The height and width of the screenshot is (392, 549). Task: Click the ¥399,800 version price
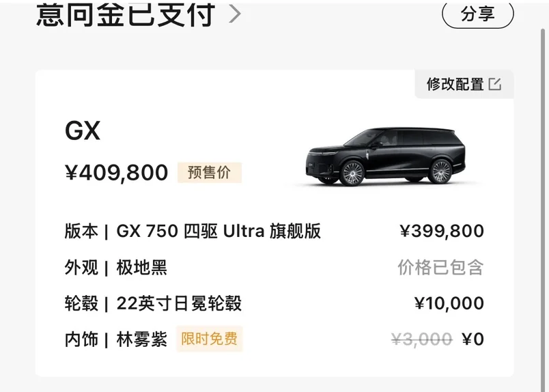coord(442,232)
